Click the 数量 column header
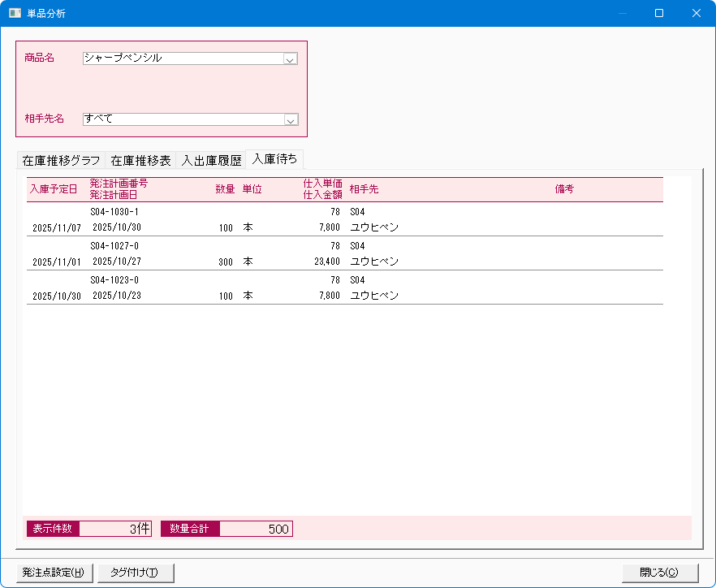This screenshot has height=588, width=716. click(225, 189)
